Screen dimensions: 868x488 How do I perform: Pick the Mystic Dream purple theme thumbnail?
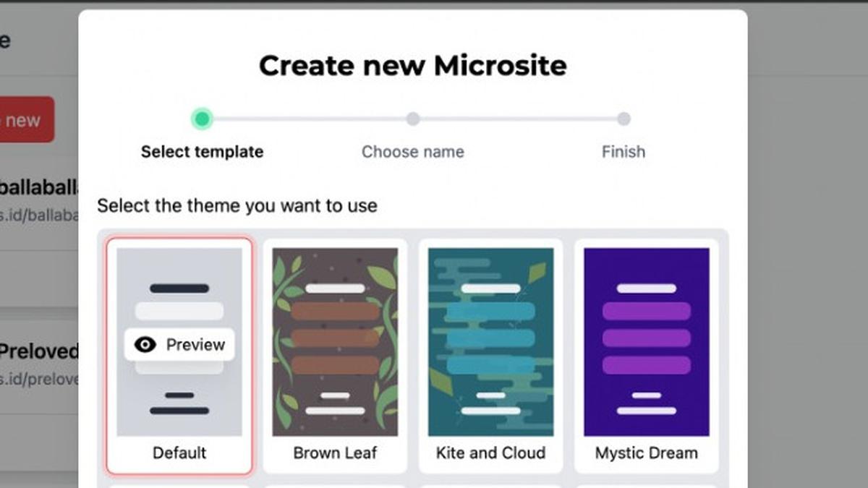[646, 342]
